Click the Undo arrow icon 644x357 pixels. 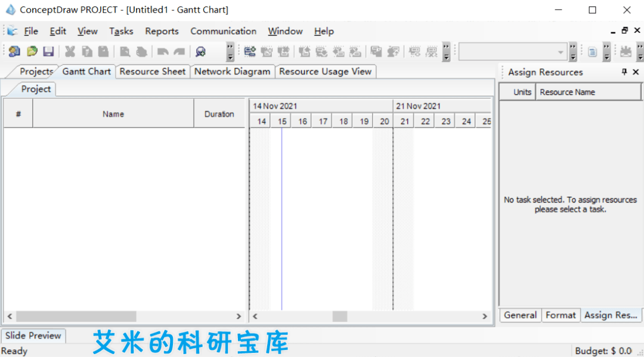click(163, 51)
